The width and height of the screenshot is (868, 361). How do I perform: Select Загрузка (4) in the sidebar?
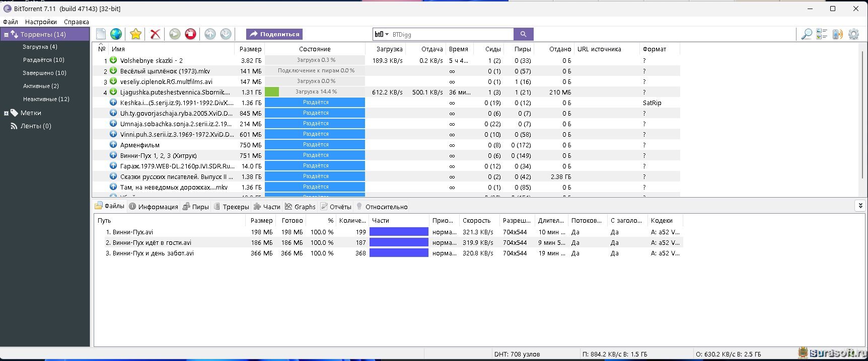point(40,47)
